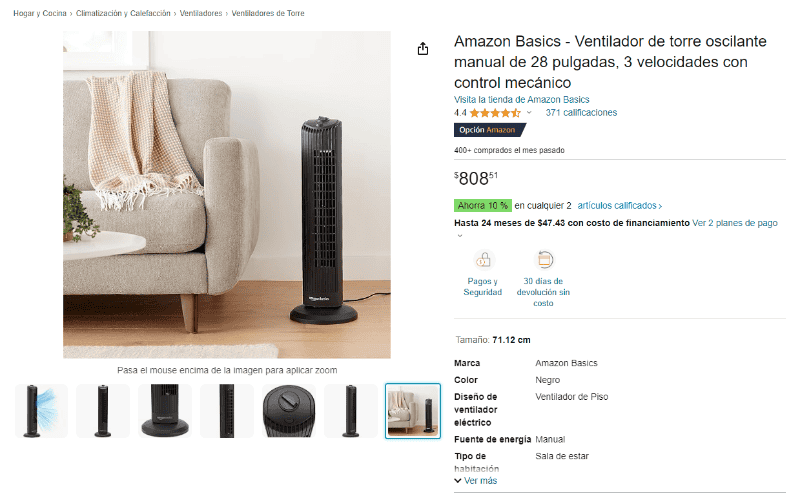Open the Ventiladores breadcrumb

coord(201,13)
